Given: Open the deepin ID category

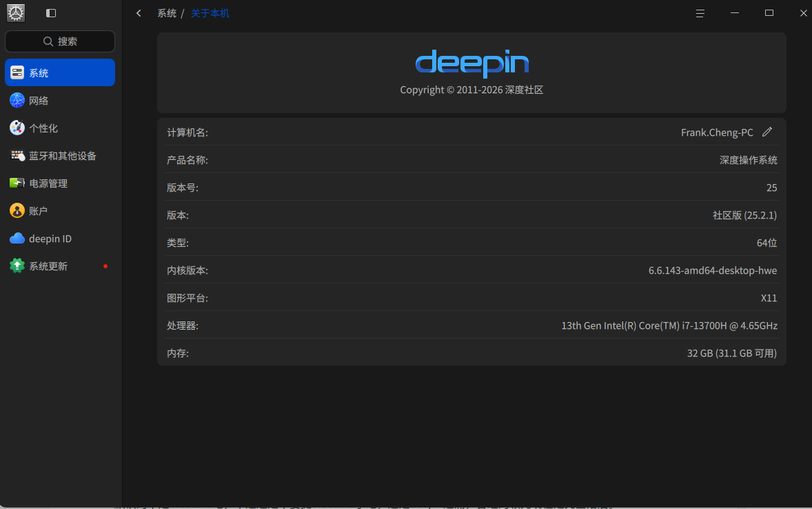Looking at the screenshot, I should 60,239.
